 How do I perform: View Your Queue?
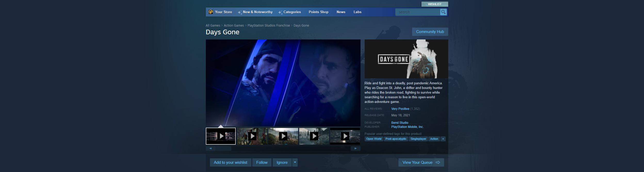point(421,162)
